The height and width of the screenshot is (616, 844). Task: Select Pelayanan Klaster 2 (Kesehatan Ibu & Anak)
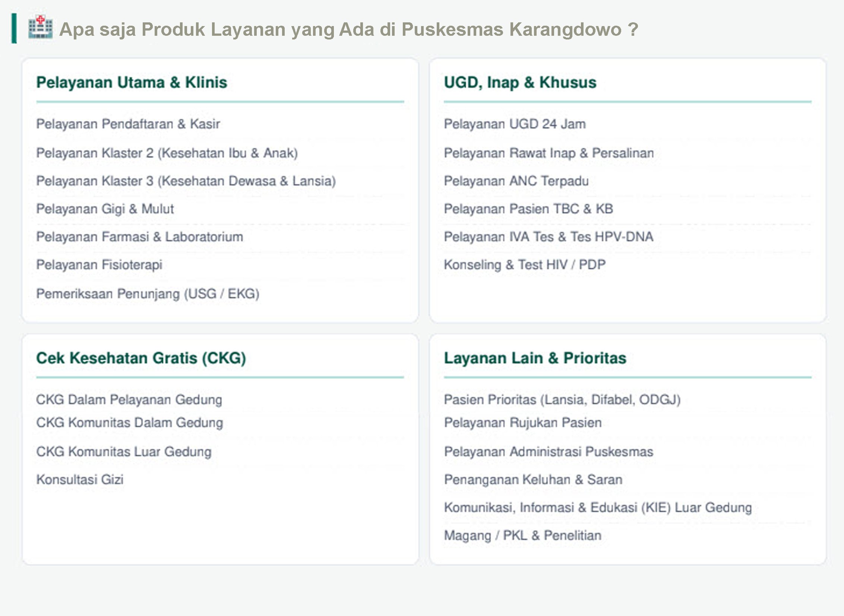167,153
